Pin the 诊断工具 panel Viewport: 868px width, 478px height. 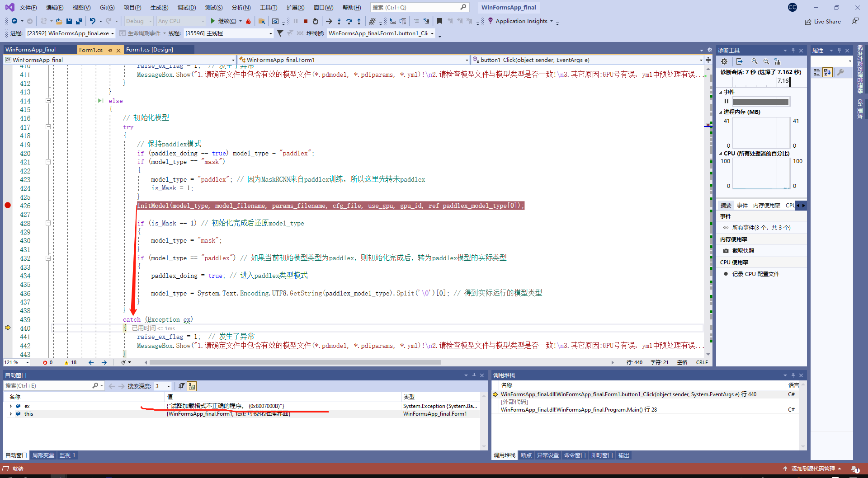(x=793, y=50)
